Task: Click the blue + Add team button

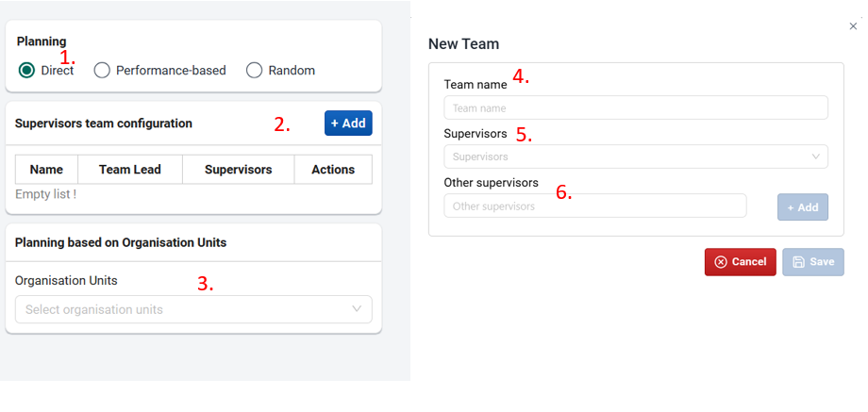Action: coord(348,124)
